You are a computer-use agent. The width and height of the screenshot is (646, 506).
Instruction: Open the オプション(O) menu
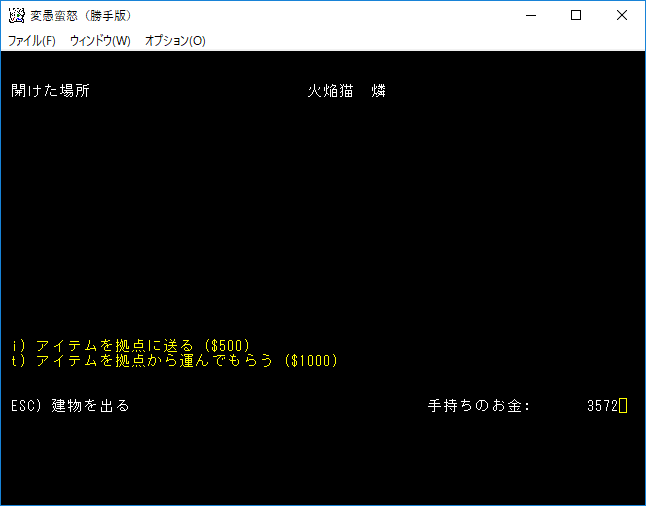click(x=175, y=41)
